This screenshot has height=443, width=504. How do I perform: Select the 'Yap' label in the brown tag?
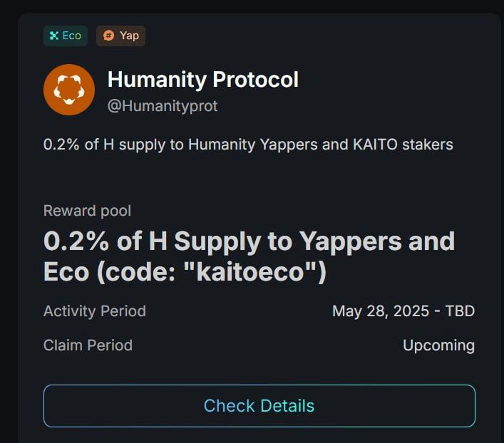pyautogui.click(x=129, y=36)
